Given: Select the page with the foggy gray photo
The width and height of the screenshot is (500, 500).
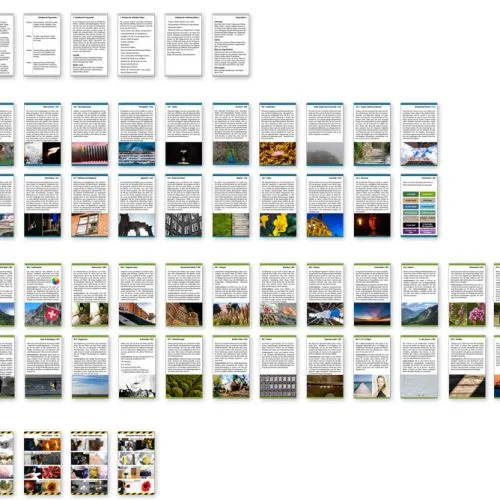Looking at the screenshot, I should (325, 134).
